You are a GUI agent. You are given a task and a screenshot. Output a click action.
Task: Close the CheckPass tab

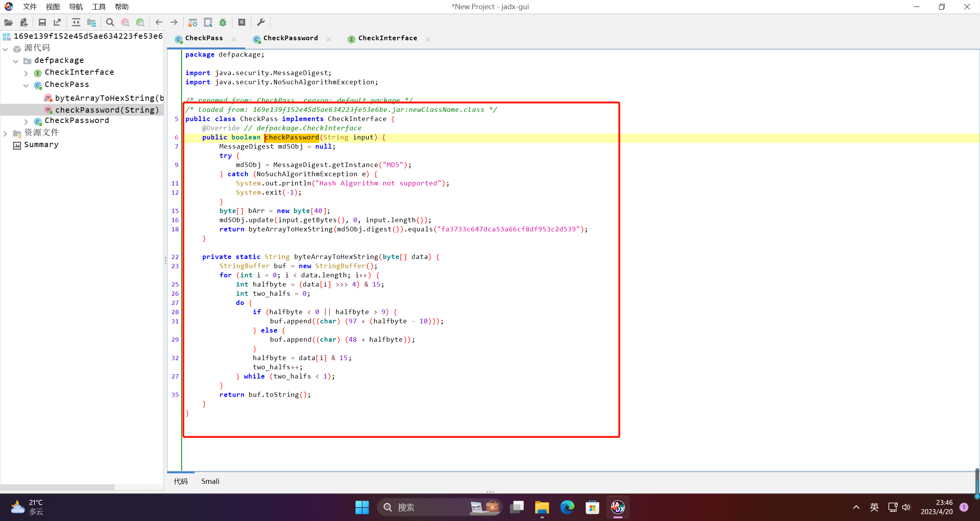pos(234,39)
